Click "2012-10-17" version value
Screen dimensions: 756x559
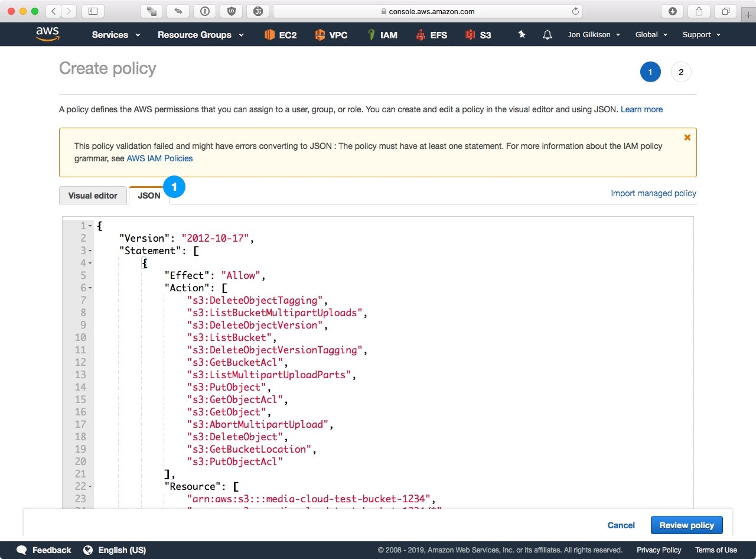[x=216, y=238]
